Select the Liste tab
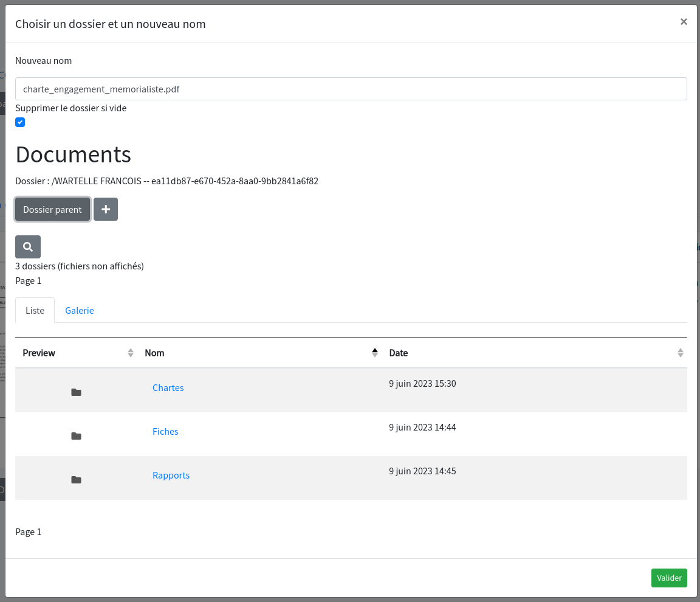This screenshot has width=700, height=602. (x=35, y=310)
